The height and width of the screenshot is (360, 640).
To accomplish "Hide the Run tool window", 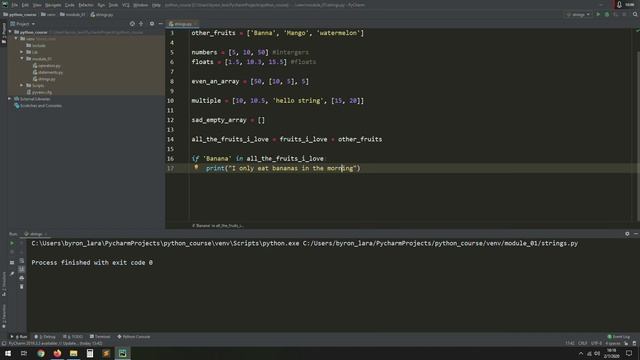I will (x=636, y=234).
